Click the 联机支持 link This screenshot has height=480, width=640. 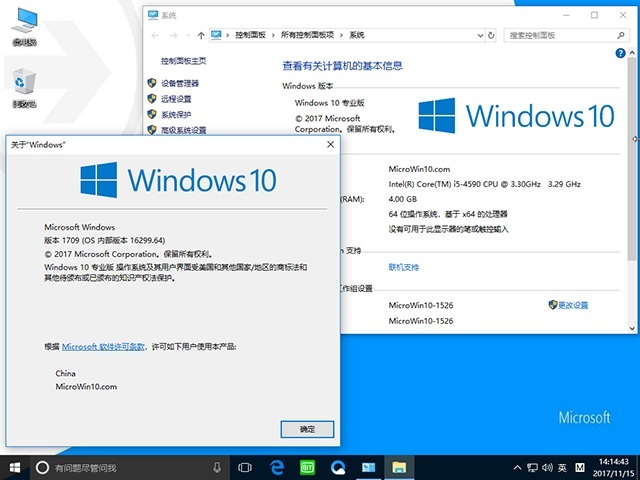[x=404, y=267]
